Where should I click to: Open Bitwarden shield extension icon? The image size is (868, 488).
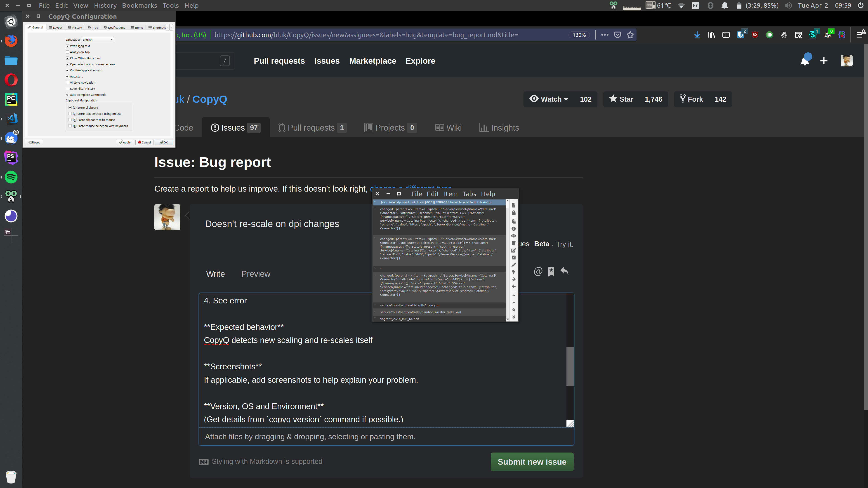pos(740,35)
